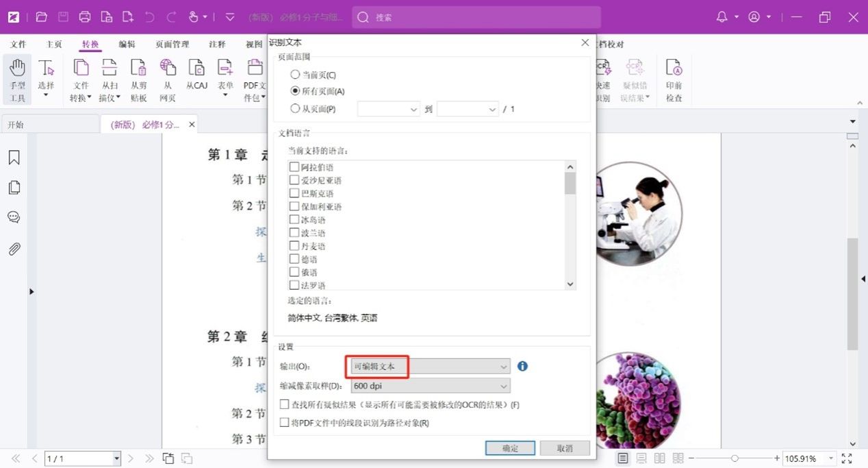Click the From Scanner icon

coord(110,79)
